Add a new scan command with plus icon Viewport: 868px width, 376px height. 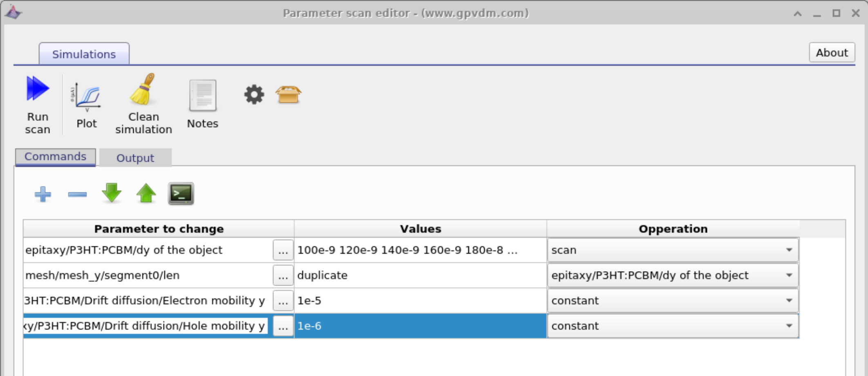point(43,194)
